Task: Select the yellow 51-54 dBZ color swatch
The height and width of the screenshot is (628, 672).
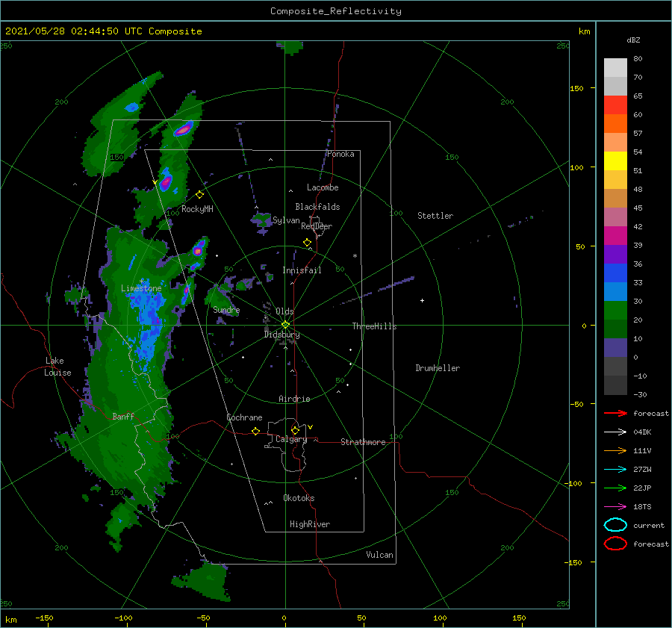Action: click(615, 161)
